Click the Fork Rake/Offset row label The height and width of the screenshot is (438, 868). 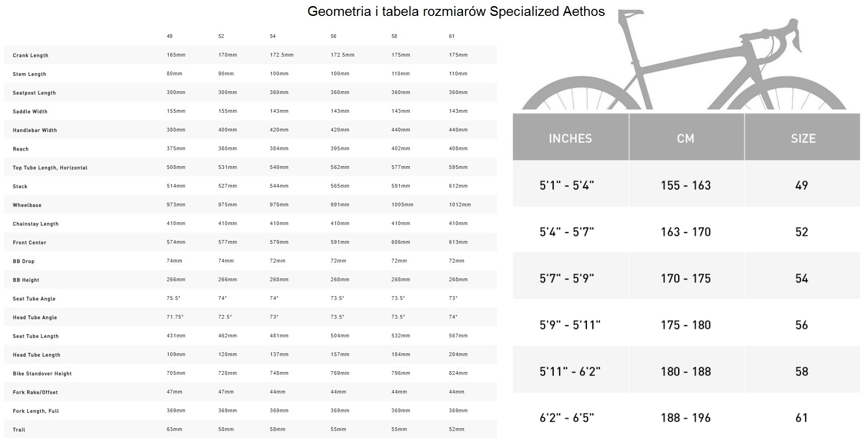(36, 392)
